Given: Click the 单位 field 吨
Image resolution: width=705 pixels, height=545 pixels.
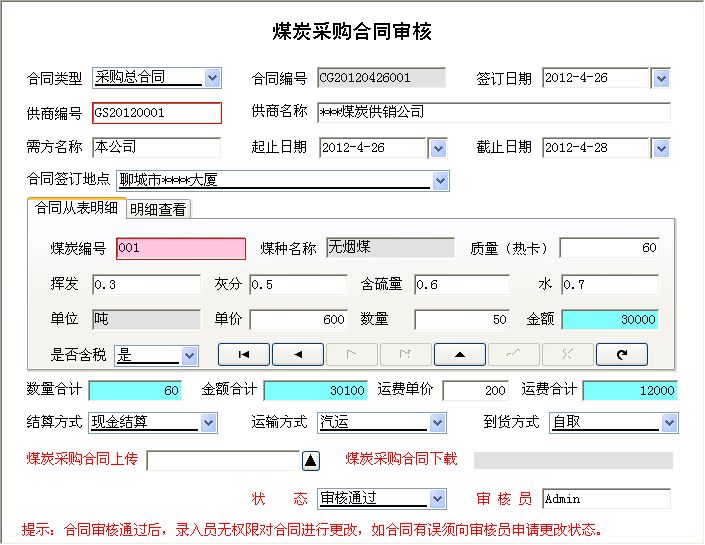Looking at the screenshot, I should pos(147,319).
